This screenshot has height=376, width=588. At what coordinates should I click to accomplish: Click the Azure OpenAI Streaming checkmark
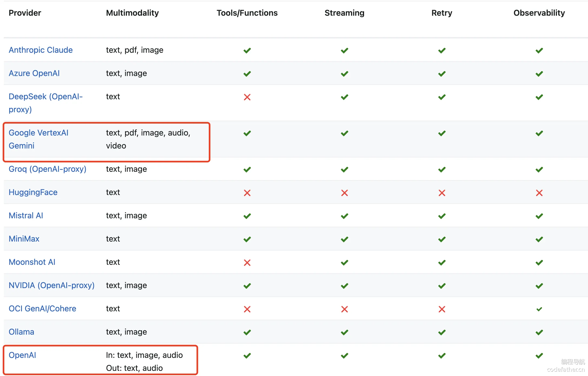click(345, 74)
